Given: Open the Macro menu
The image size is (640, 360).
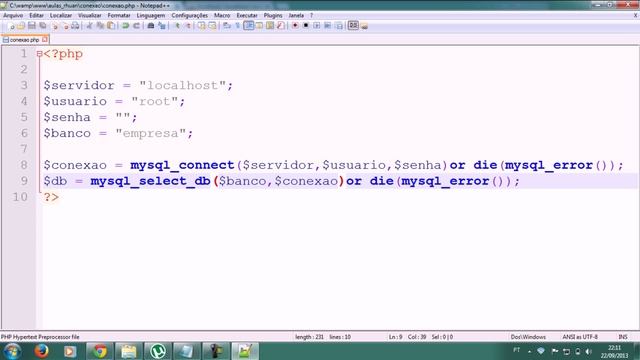Looking at the screenshot, I should tap(222, 16).
